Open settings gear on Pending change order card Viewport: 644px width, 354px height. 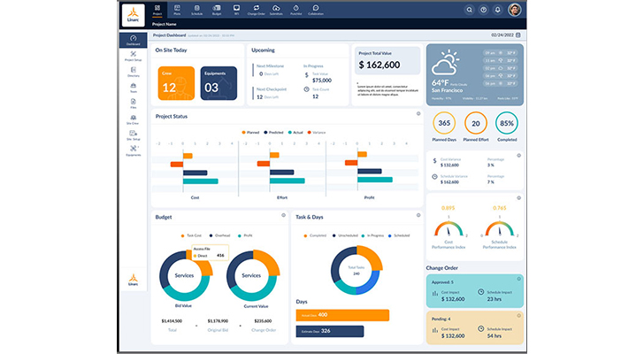pyautogui.click(x=518, y=316)
